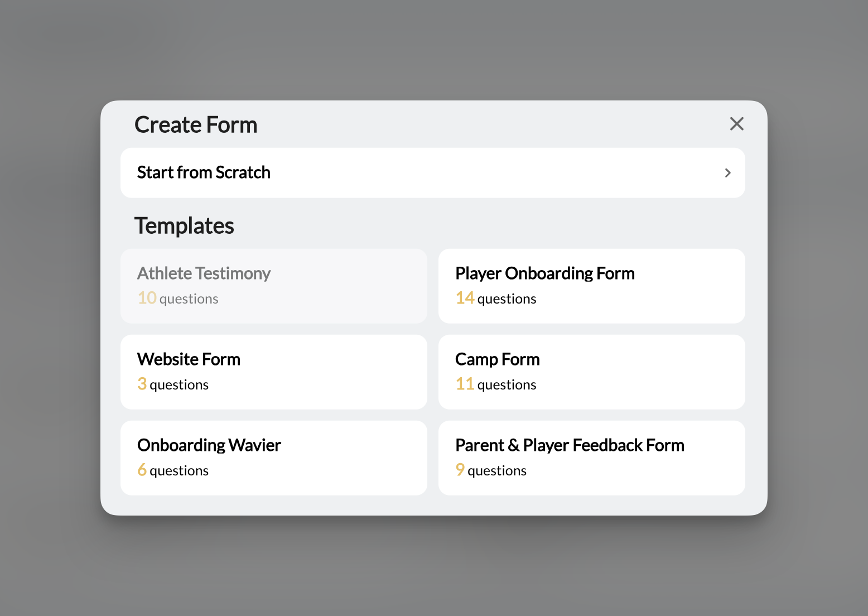Viewport: 868px width, 616px height.
Task: Click the Camp Form card title
Action: (x=497, y=359)
